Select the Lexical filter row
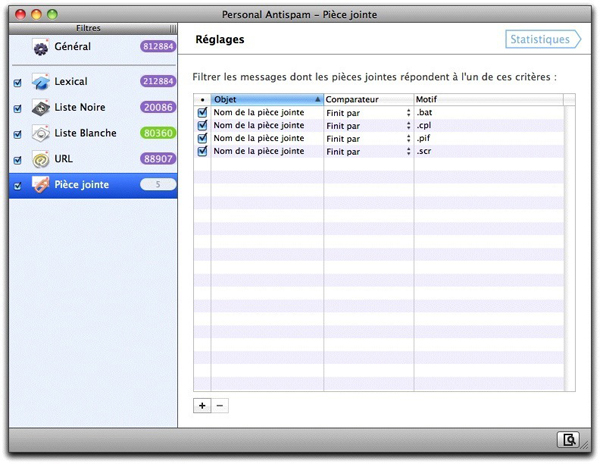This screenshot has width=600, height=464. [93, 81]
